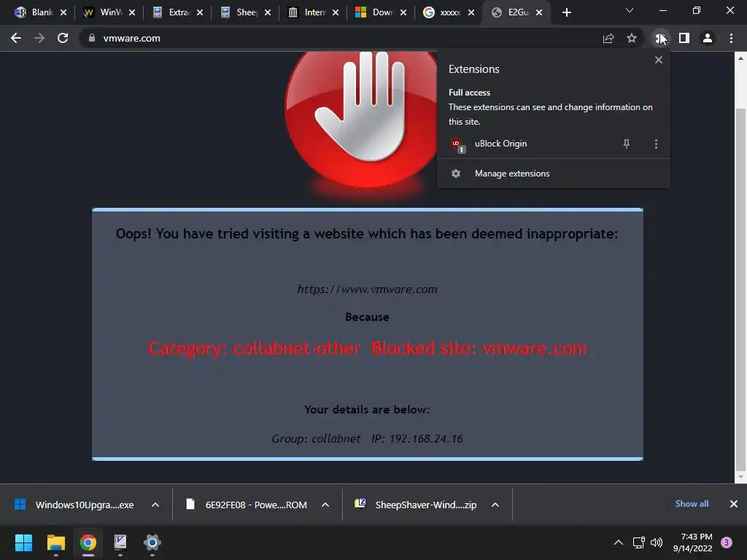The height and width of the screenshot is (560, 747).
Task: Show all downloads
Action: (x=692, y=504)
